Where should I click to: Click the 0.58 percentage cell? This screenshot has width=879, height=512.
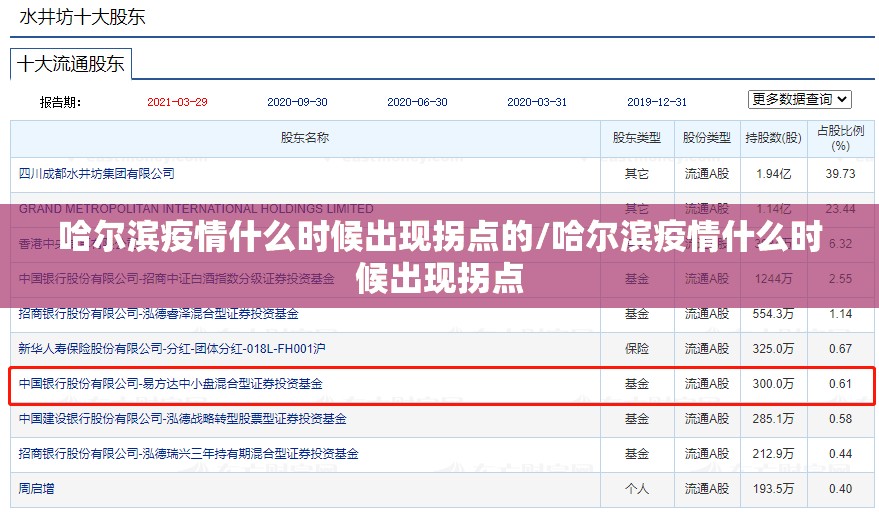840,419
